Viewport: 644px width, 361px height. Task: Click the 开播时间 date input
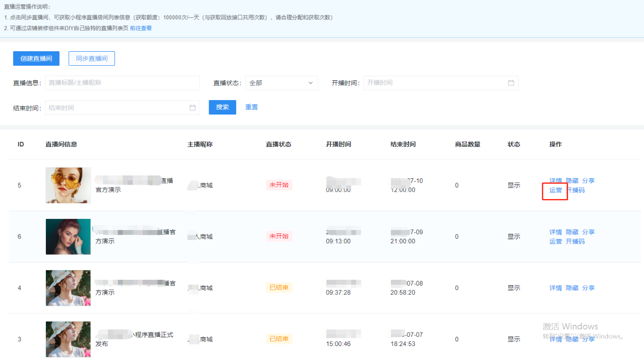(435, 83)
